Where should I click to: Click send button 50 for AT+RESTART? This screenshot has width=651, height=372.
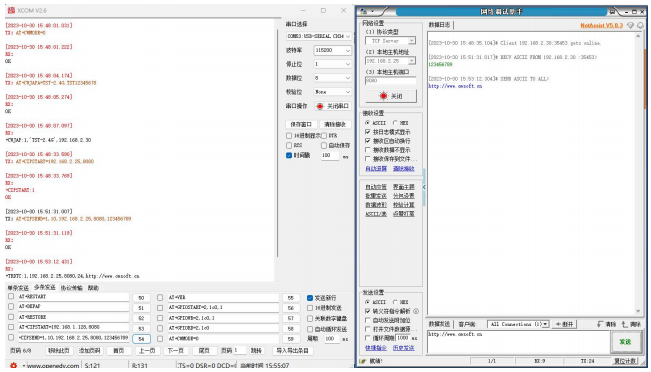pyautogui.click(x=141, y=297)
